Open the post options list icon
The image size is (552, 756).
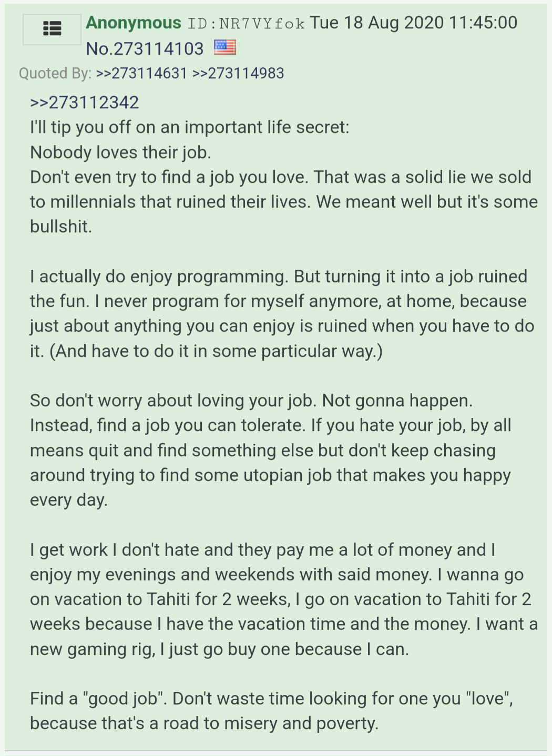coord(52,29)
